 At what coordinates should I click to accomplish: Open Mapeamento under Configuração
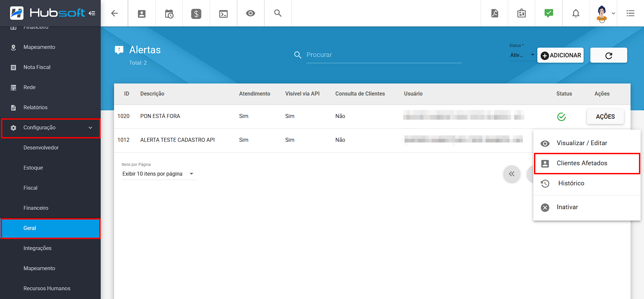coord(50,268)
